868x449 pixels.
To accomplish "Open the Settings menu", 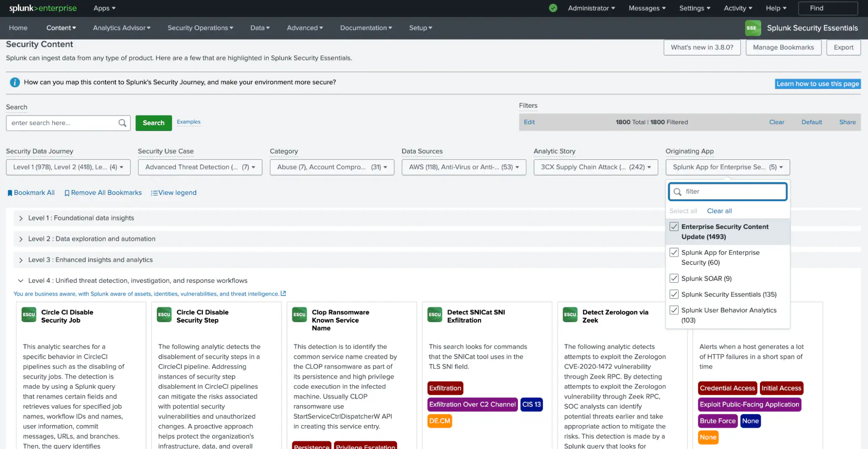I will (x=695, y=8).
